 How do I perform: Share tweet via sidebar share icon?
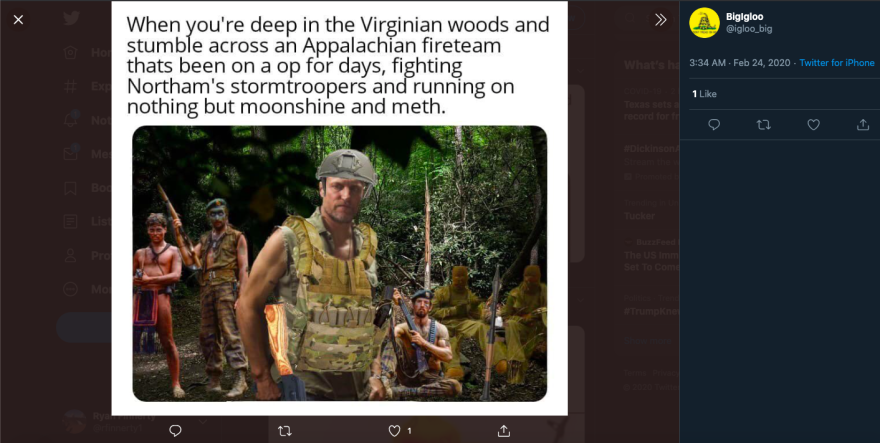[x=863, y=125]
